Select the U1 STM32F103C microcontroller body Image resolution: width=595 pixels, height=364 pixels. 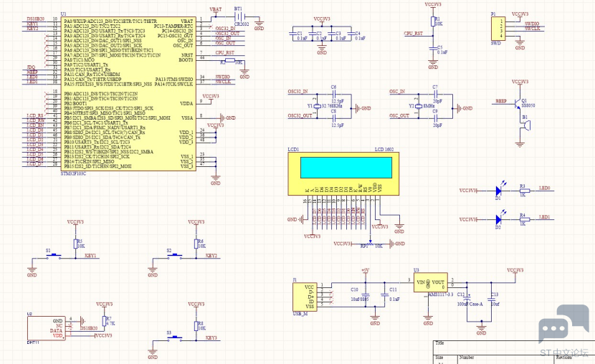click(128, 94)
